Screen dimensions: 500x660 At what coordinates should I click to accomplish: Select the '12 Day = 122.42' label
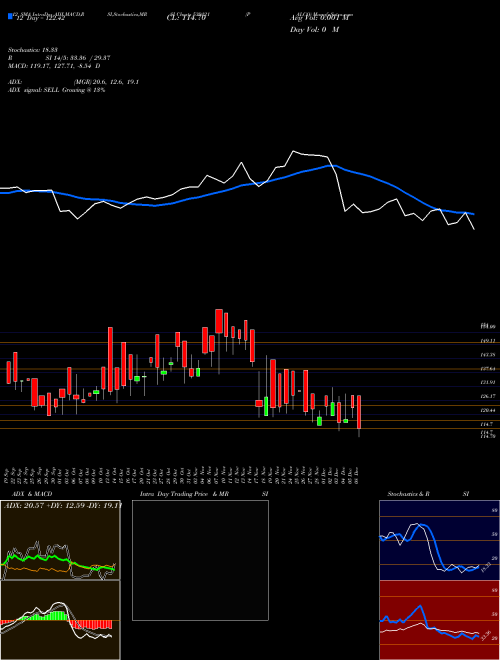tap(40, 19)
